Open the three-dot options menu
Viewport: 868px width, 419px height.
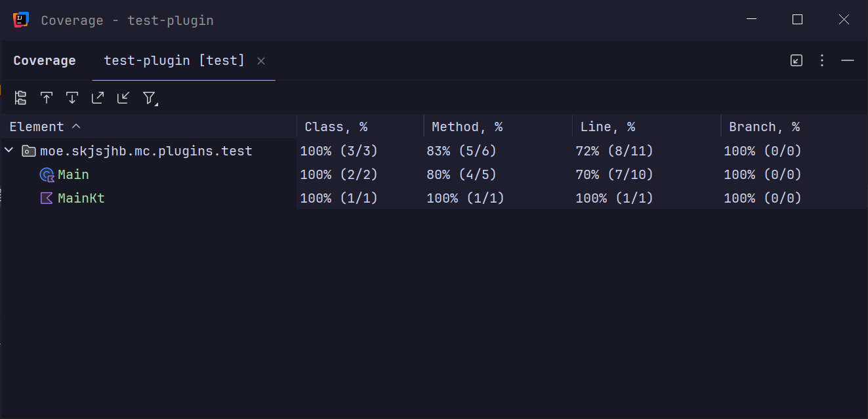click(822, 61)
